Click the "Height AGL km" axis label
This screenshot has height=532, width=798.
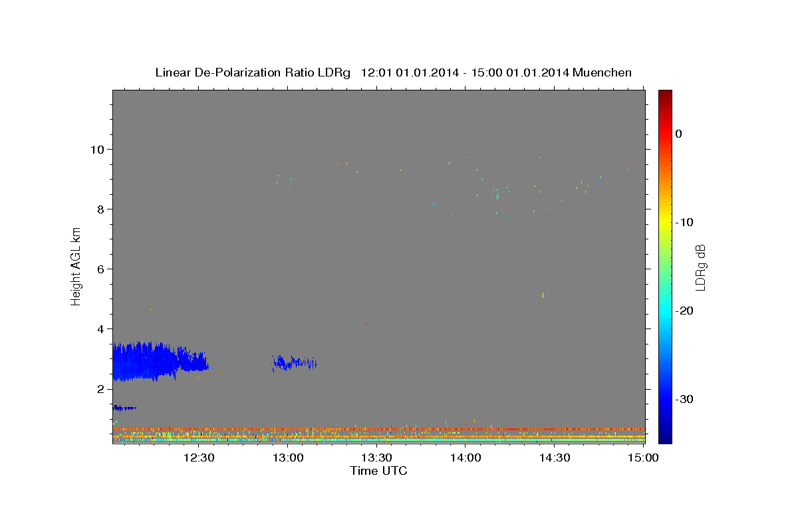(76, 267)
